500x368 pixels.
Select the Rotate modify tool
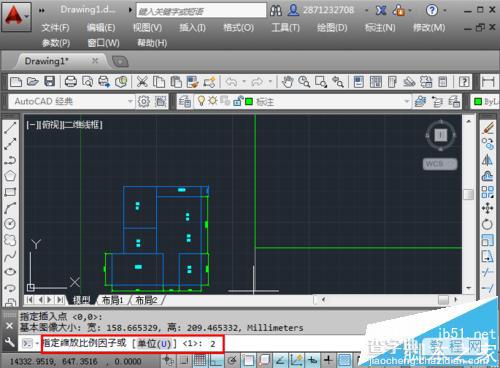coord(487,224)
